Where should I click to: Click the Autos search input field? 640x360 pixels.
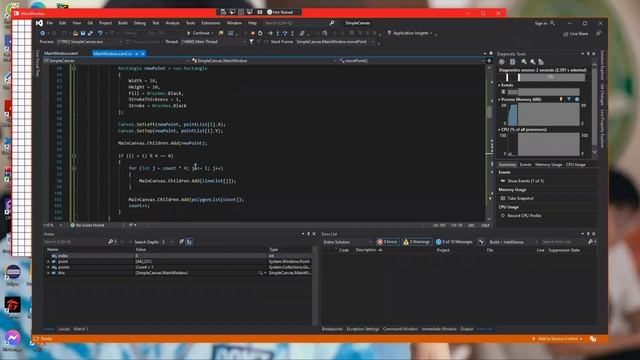click(75, 242)
